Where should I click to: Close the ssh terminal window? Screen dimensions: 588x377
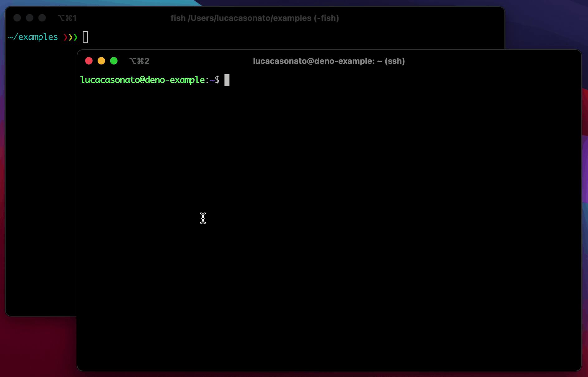tap(89, 61)
